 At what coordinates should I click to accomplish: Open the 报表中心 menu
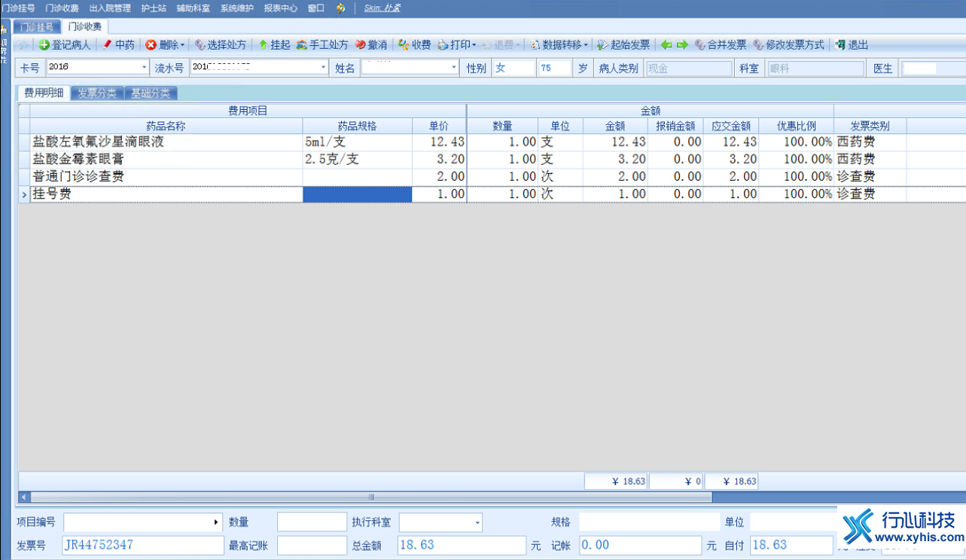tap(281, 8)
